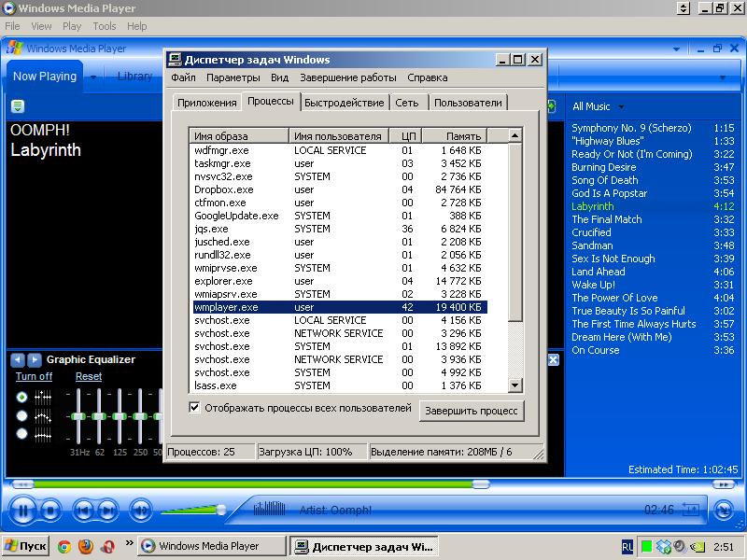Click the Dropbox tray icon
The height and width of the screenshot is (560, 747).
click(664, 546)
